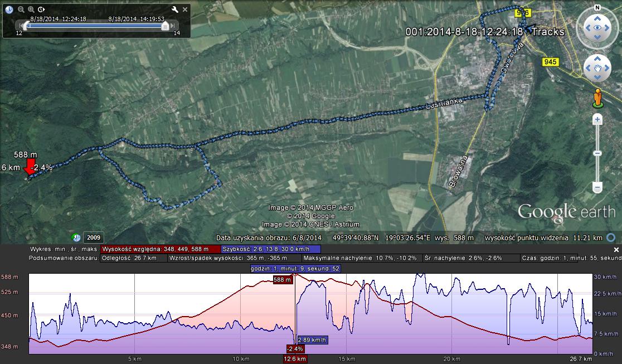Reset compass north with N marker
The width and height of the screenshot is (622, 364).
tap(597, 7)
